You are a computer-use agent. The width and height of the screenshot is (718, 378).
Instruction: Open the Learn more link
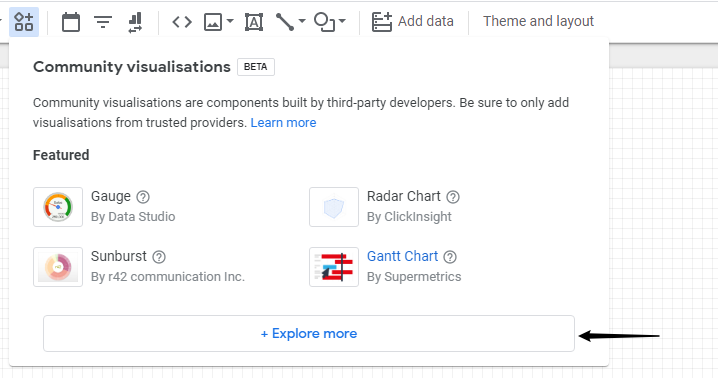tap(283, 123)
